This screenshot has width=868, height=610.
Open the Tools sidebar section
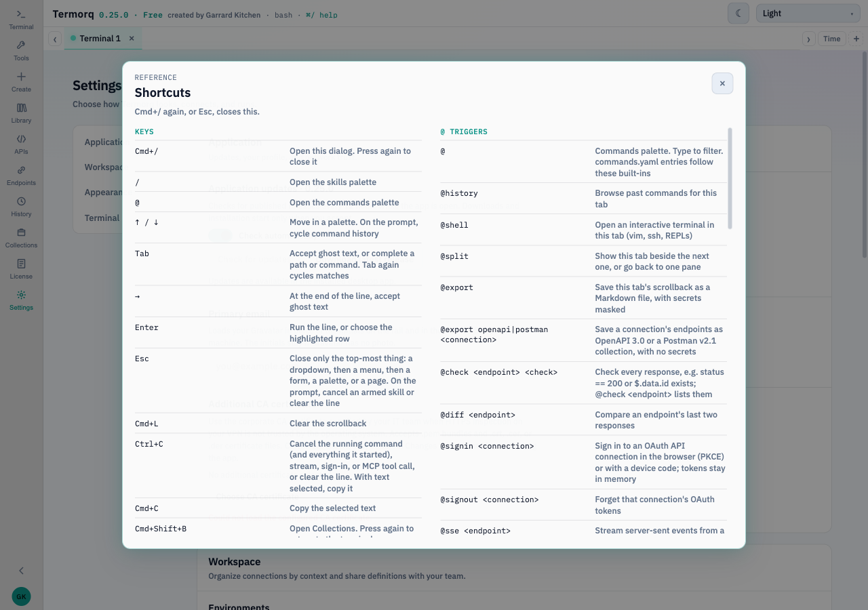[x=21, y=50]
